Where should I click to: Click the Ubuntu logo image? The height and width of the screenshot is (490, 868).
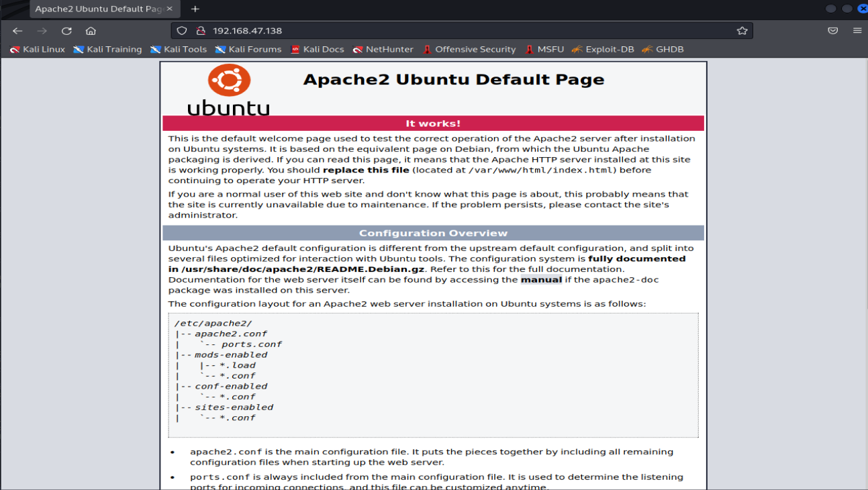click(228, 90)
